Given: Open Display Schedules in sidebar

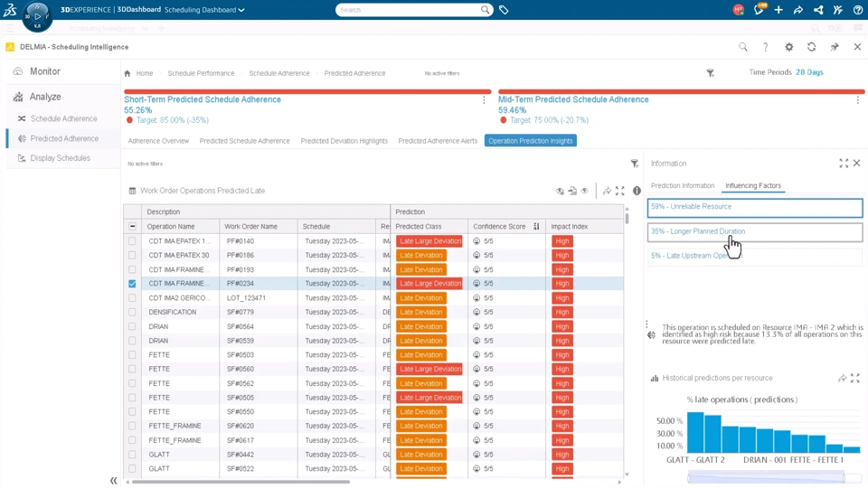Looking at the screenshot, I should pyautogui.click(x=61, y=158).
